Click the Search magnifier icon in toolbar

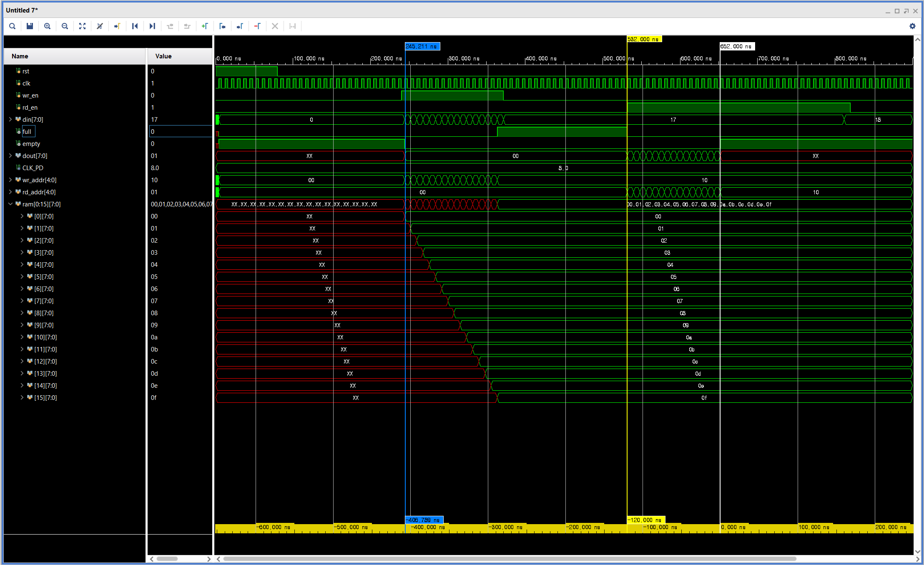click(x=13, y=26)
